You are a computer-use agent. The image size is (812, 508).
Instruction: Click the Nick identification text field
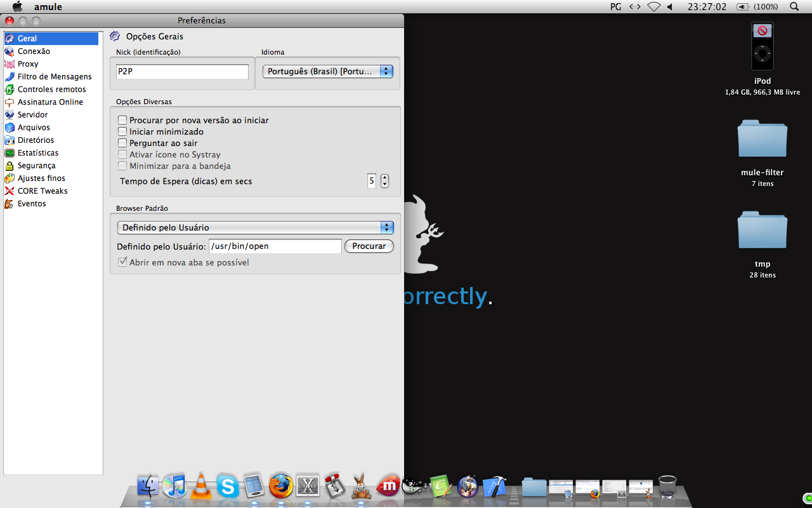tap(182, 72)
